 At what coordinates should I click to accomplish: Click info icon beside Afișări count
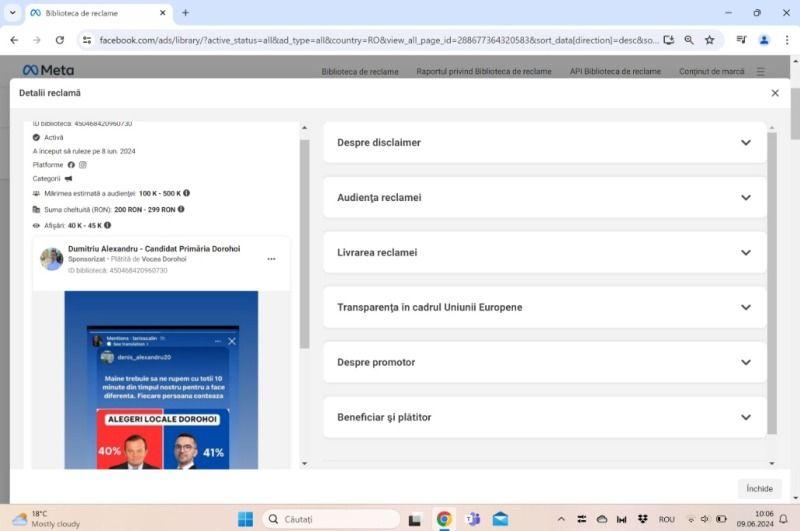(107, 225)
